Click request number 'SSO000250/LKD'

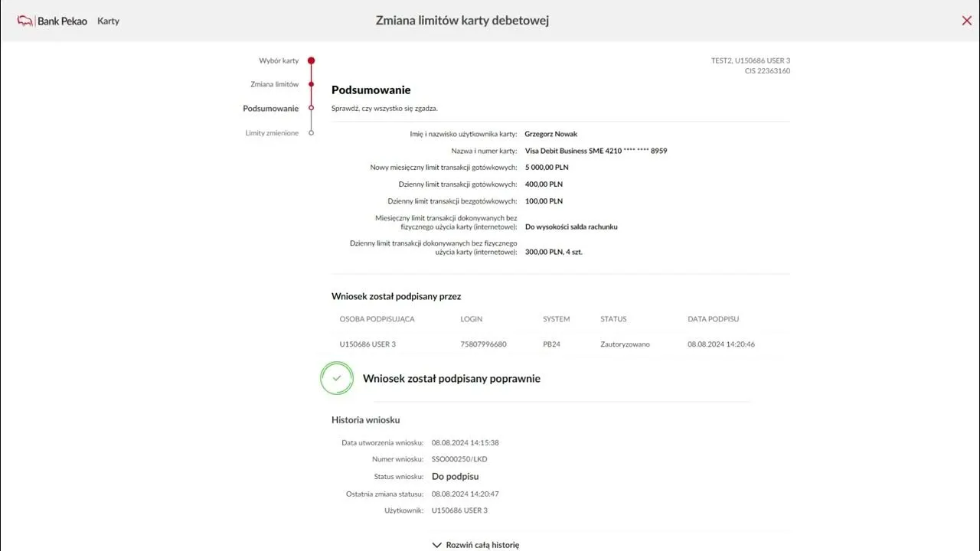[459, 459]
